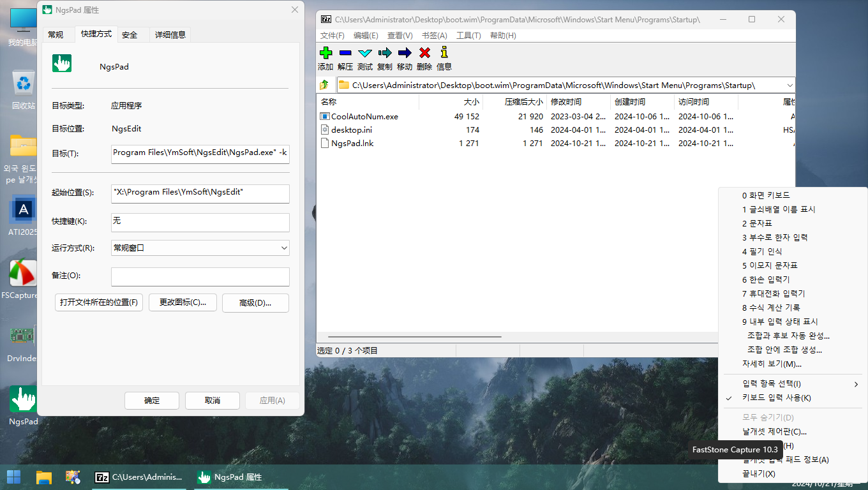Click the green hand icon in NgsPad properties
Viewport: 868px width, 490px height.
tap(62, 63)
